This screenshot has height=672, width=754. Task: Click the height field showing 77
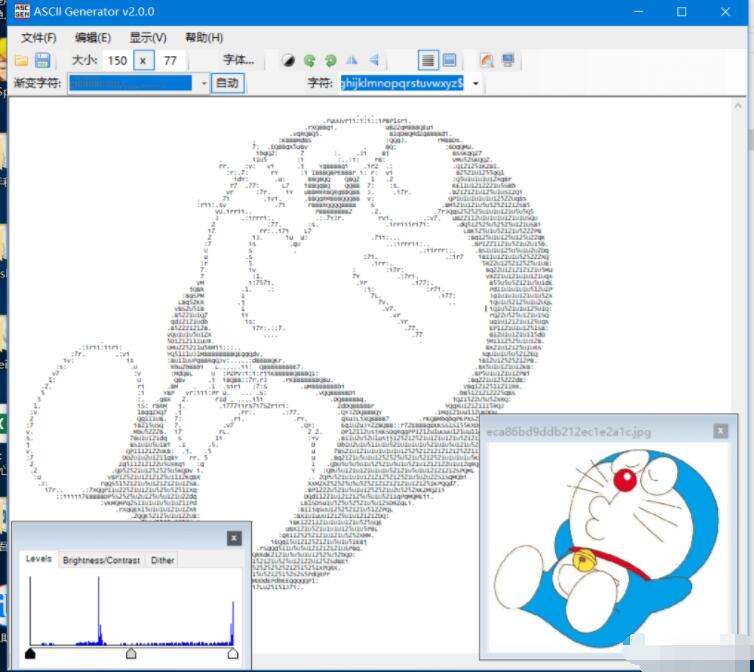tap(170, 61)
